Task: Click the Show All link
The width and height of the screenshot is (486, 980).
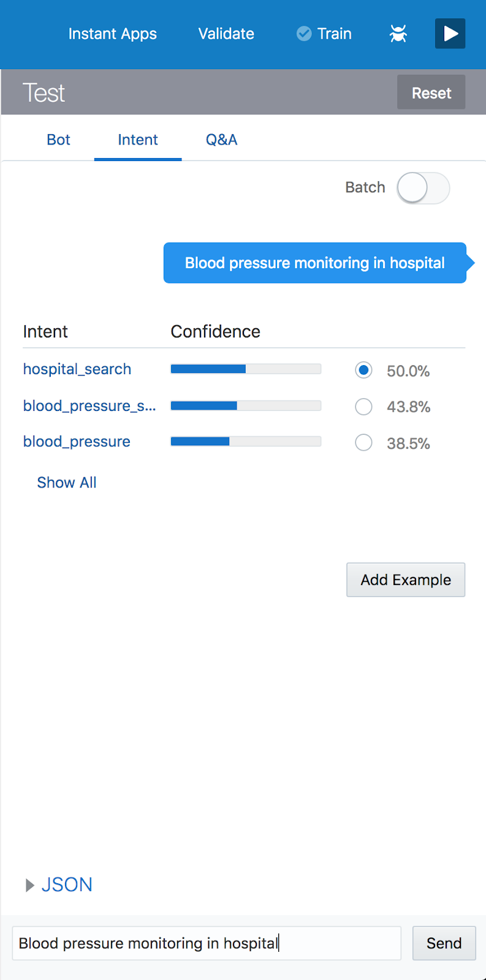Action: coord(67,483)
